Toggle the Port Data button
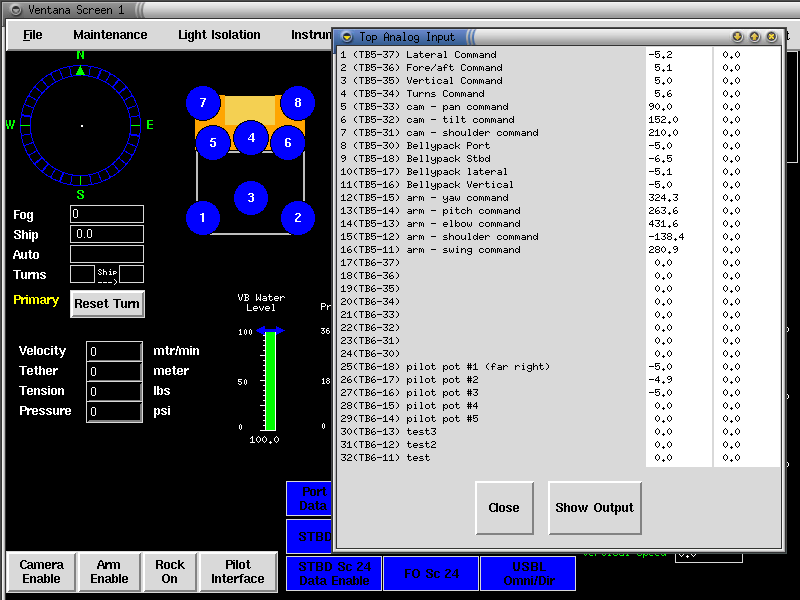 click(309, 498)
